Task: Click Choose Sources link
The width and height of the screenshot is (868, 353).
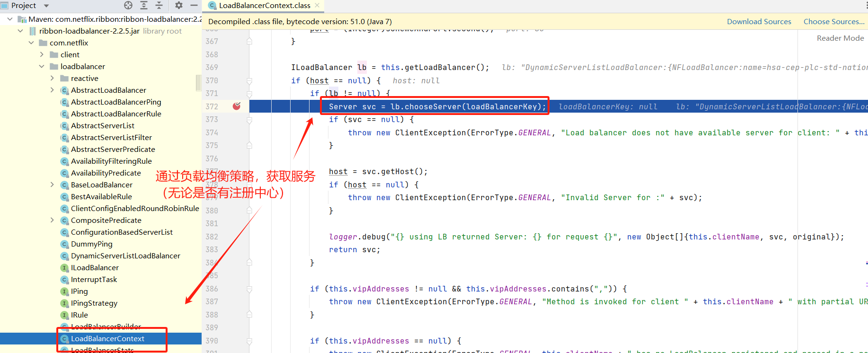Action: tap(833, 22)
